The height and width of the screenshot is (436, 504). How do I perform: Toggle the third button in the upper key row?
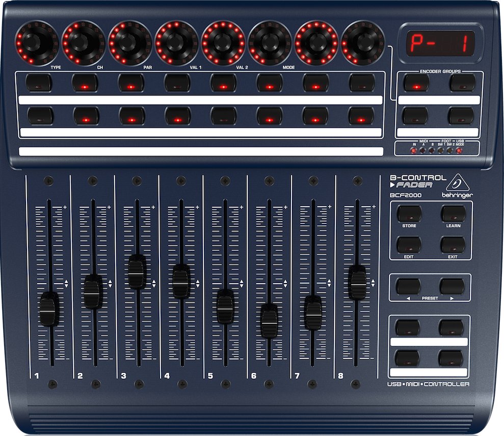click(131, 83)
